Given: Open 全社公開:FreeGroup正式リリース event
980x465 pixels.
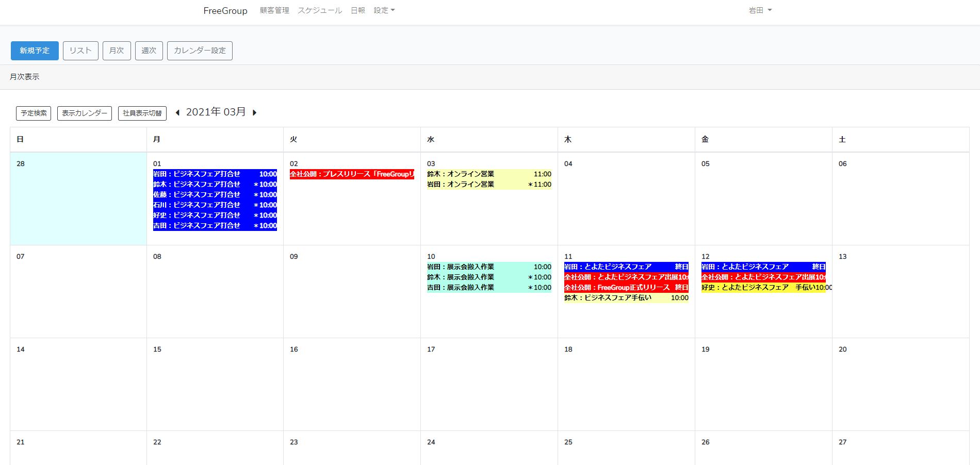Looking at the screenshot, I should (x=626, y=288).
